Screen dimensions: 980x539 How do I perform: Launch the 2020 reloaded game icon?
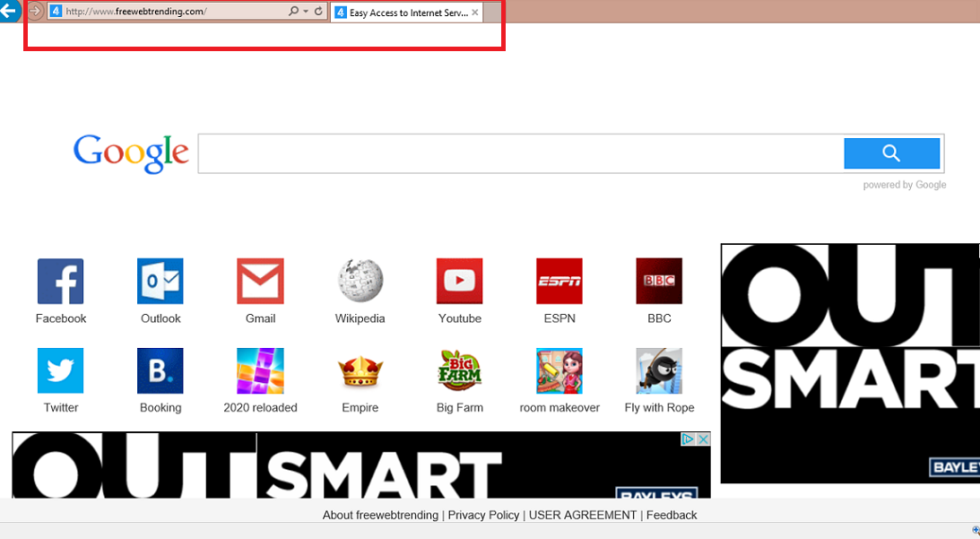[260, 370]
